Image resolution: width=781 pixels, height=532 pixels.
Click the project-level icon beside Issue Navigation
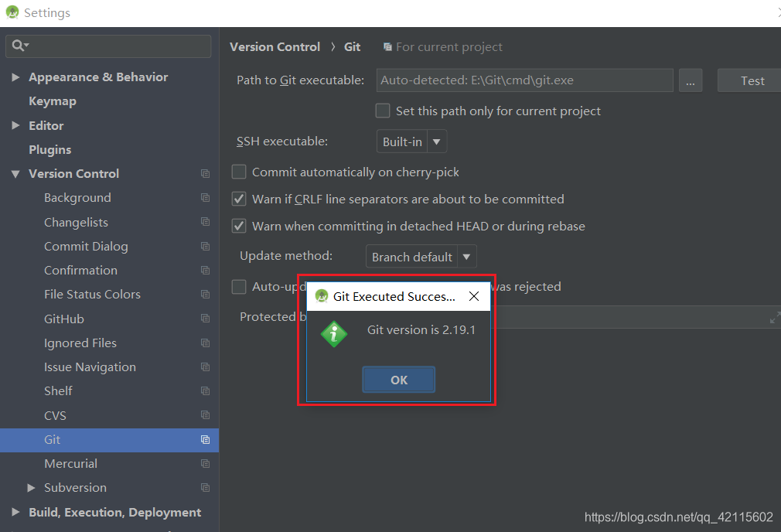click(205, 367)
